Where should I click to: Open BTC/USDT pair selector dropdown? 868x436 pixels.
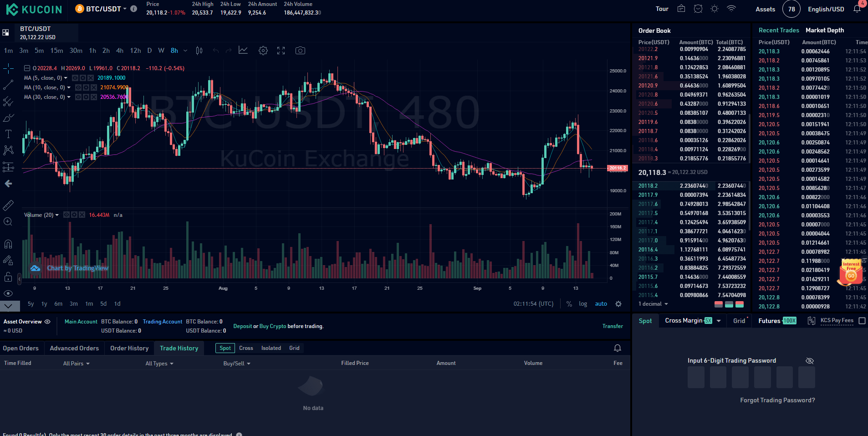tap(125, 9)
